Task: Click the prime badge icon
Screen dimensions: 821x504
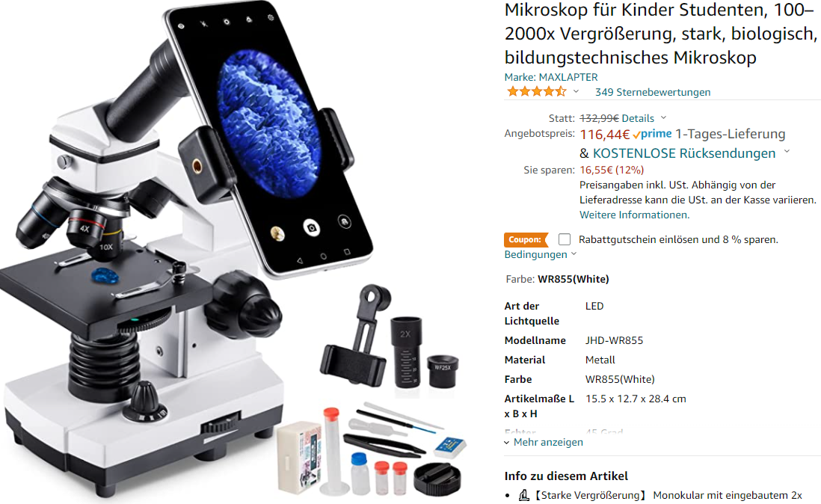Action: coord(652,134)
